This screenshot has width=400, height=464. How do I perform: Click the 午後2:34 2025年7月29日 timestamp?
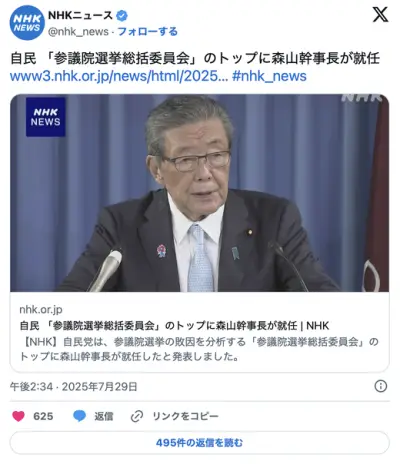tap(74, 387)
